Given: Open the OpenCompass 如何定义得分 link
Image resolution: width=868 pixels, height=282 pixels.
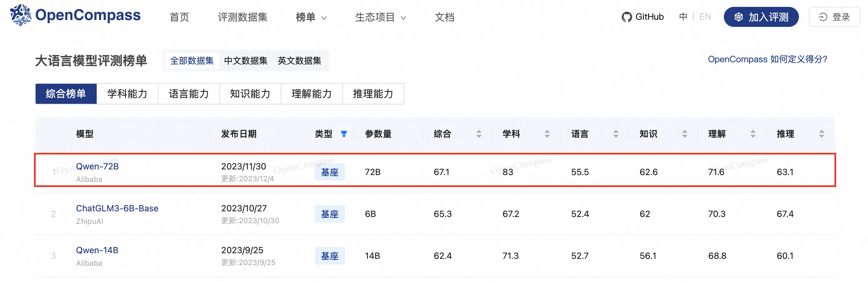Looking at the screenshot, I should point(767,59).
